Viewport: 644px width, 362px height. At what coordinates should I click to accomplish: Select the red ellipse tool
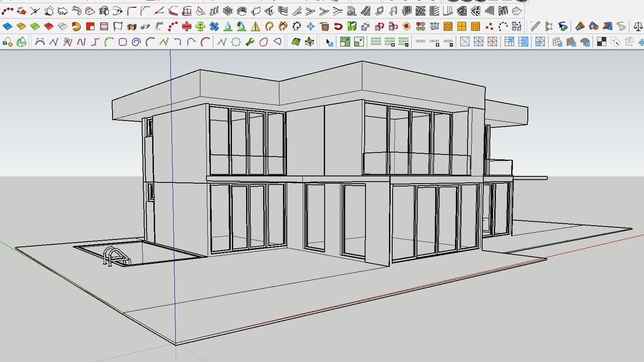(264, 42)
